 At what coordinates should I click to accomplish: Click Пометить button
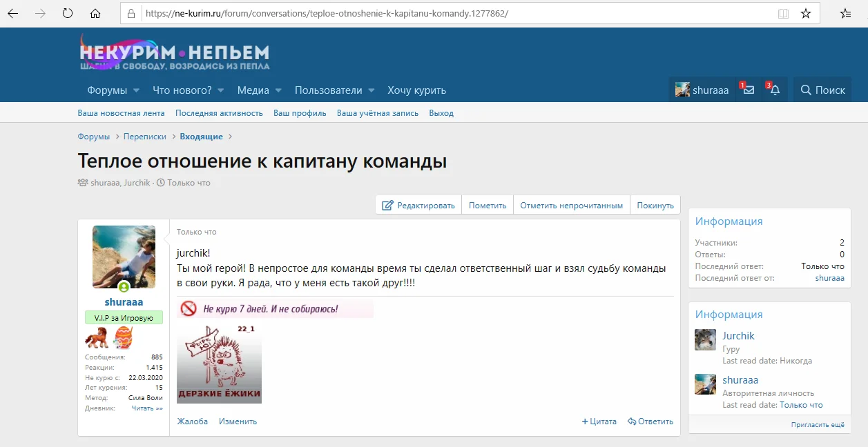tap(488, 205)
